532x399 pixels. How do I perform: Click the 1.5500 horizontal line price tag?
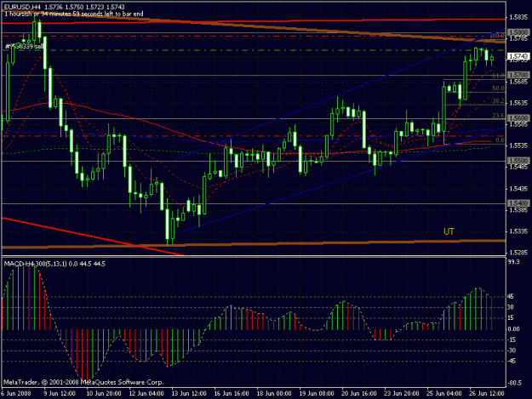point(518,160)
